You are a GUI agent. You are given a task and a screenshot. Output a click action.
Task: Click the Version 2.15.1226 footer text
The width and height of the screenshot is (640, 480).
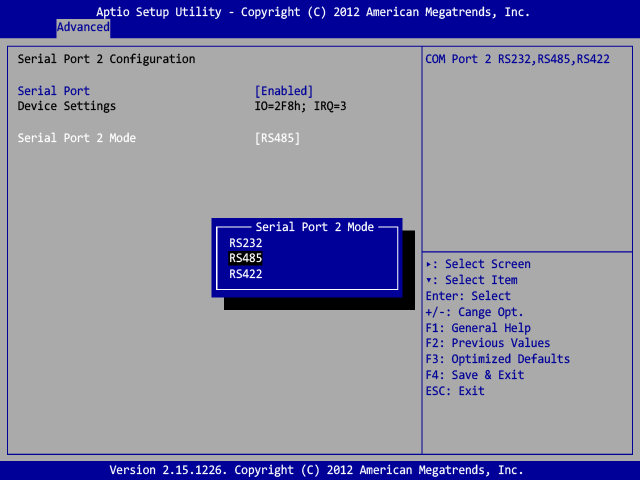[x=316, y=470]
